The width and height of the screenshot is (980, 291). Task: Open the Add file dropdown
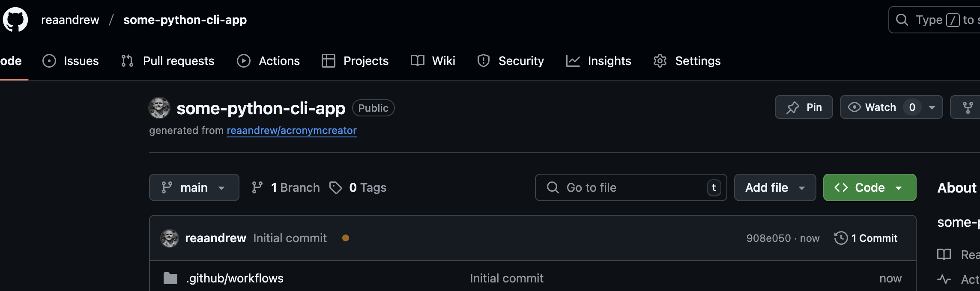tap(775, 187)
